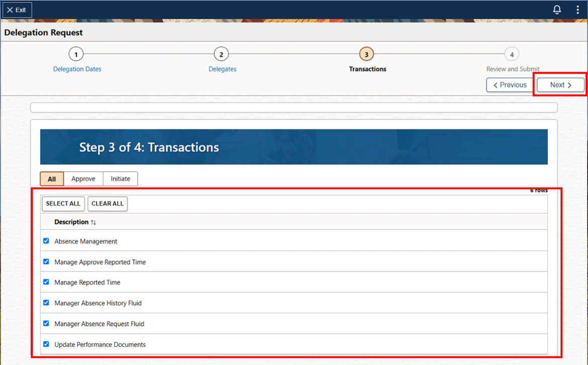Click the Select All button
The image size is (588, 365).
(x=63, y=204)
